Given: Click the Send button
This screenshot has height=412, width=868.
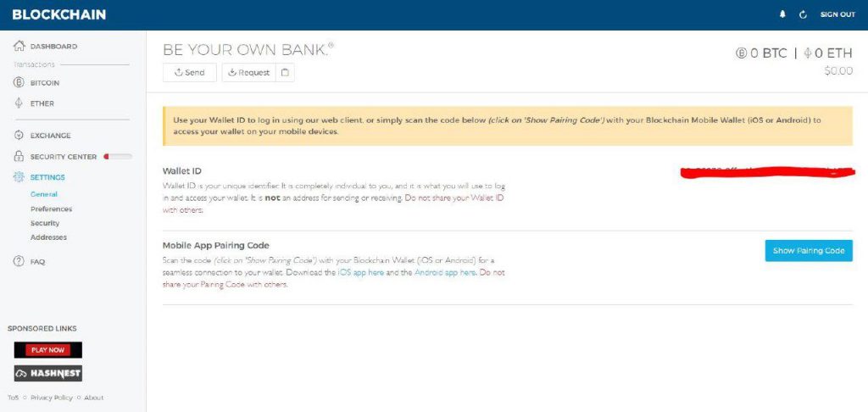Looking at the screenshot, I should tap(189, 73).
